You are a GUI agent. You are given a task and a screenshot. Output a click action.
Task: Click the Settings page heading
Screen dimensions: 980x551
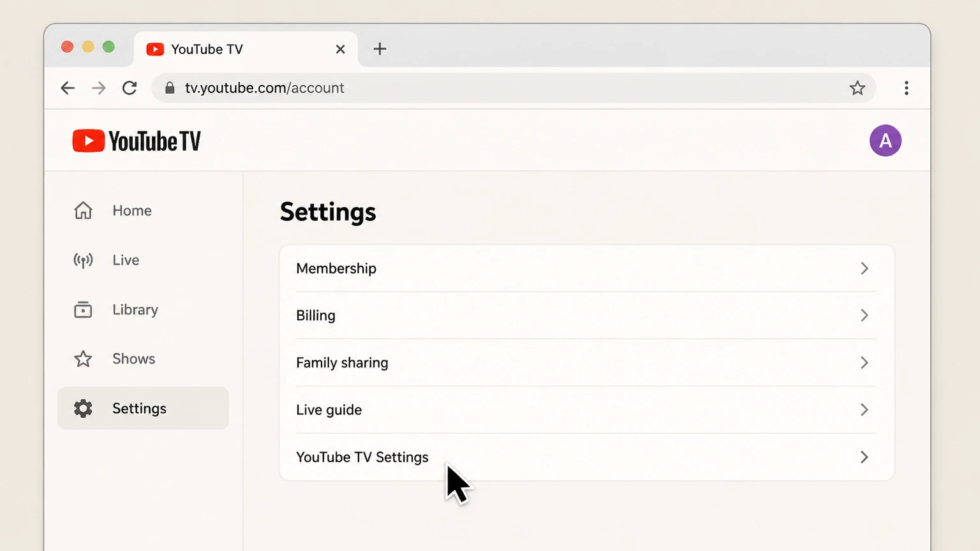328,212
